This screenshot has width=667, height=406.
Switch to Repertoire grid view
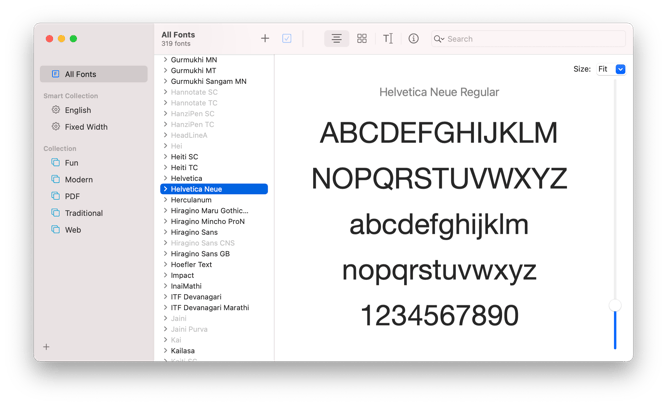(362, 38)
